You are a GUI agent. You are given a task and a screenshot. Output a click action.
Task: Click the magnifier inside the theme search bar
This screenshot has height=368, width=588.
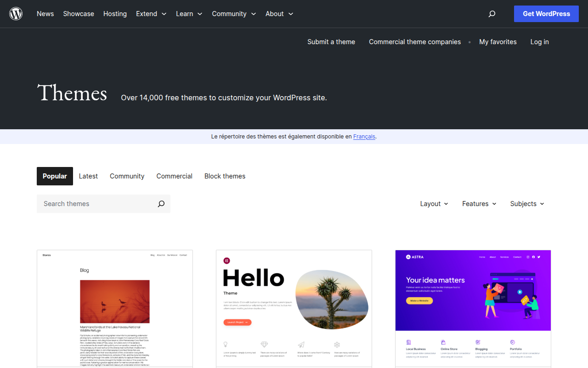(x=161, y=203)
